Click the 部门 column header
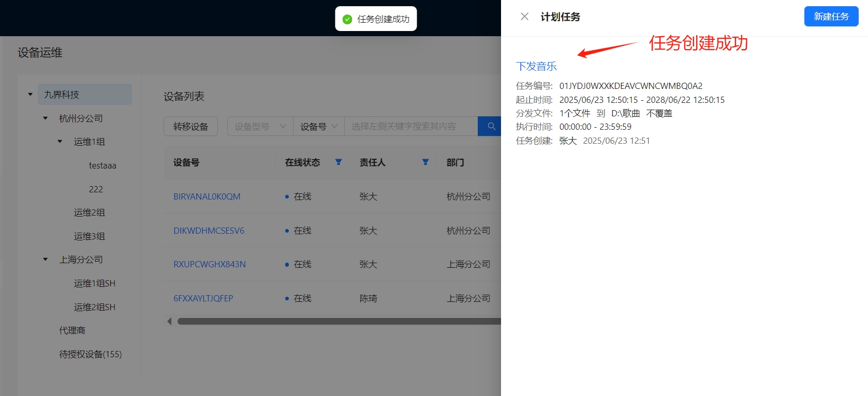 (x=455, y=162)
